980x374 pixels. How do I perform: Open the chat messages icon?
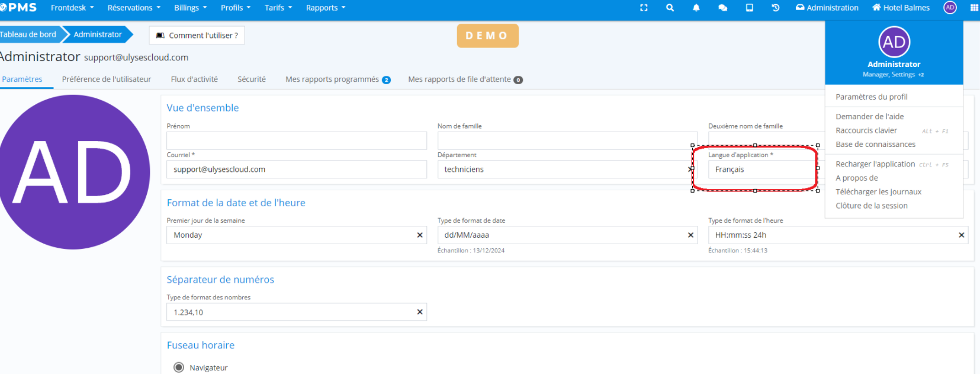[722, 8]
